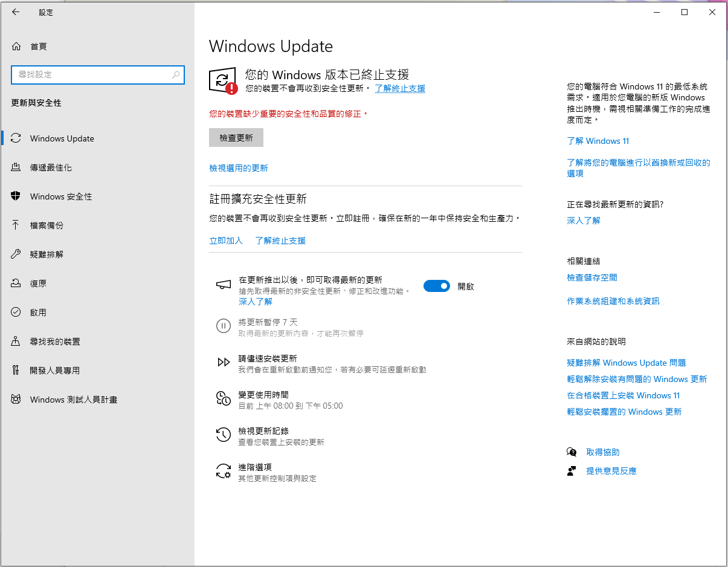728x567 pixels.
Task: Toggle the get latest updates switch off
Action: click(x=437, y=286)
